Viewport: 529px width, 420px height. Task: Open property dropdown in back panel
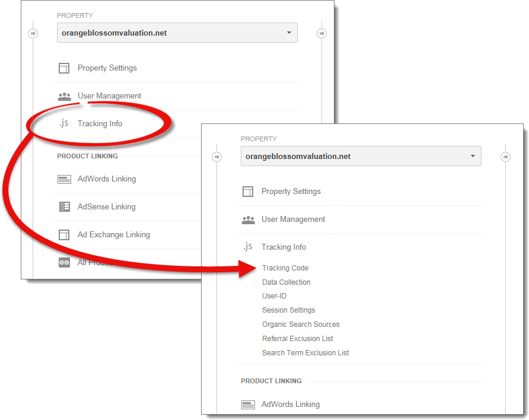(177, 33)
